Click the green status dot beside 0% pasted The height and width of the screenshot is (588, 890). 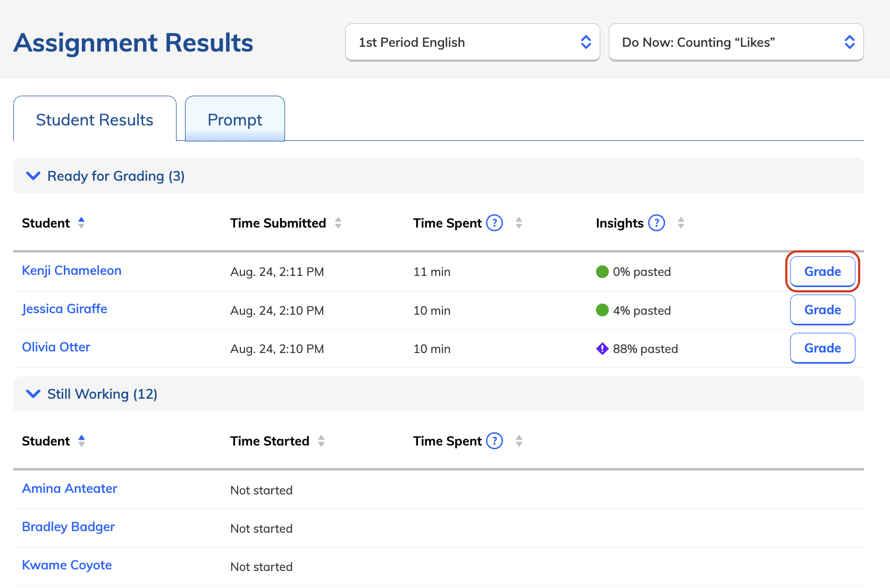[x=602, y=271]
